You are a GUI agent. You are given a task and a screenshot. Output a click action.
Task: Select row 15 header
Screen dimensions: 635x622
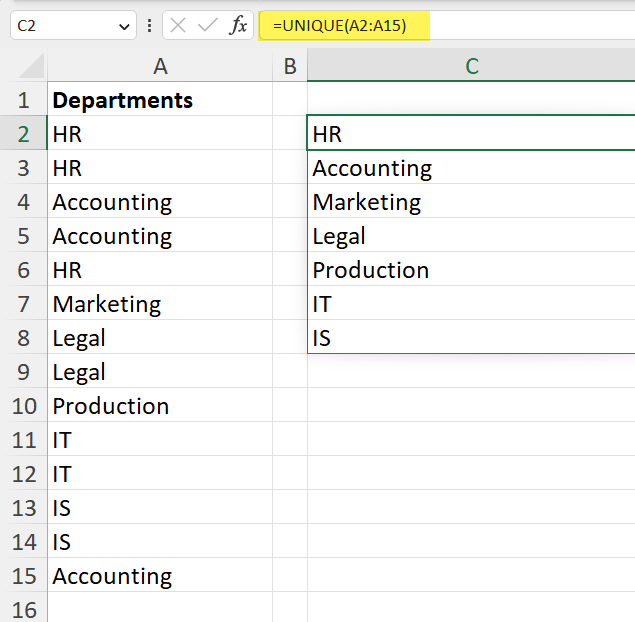(23, 576)
